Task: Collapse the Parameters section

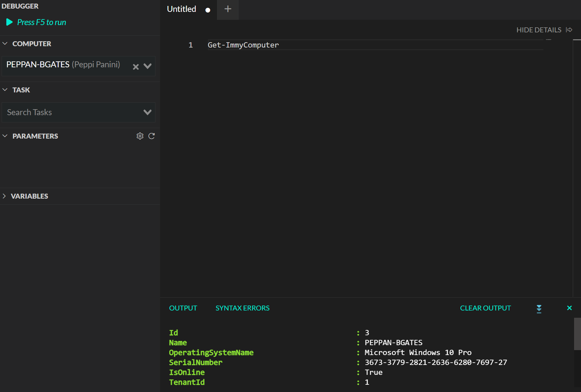Action: pos(5,136)
